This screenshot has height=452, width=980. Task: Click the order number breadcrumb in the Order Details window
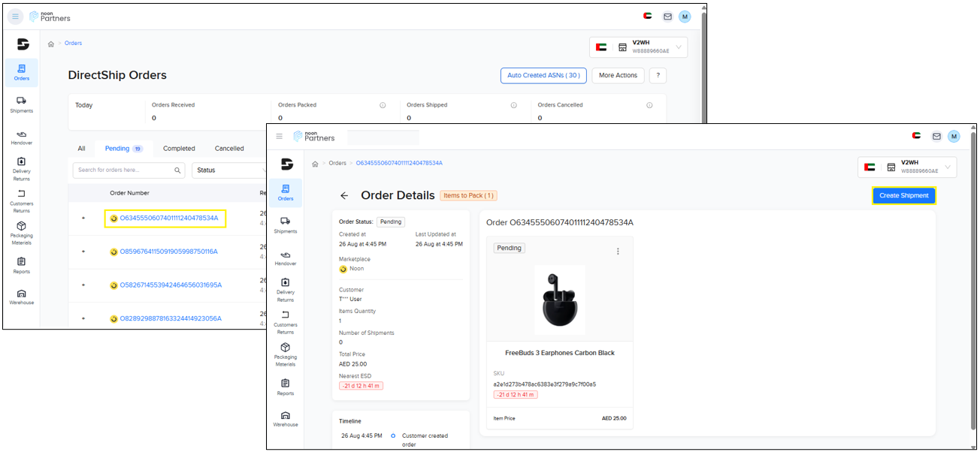pos(399,164)
